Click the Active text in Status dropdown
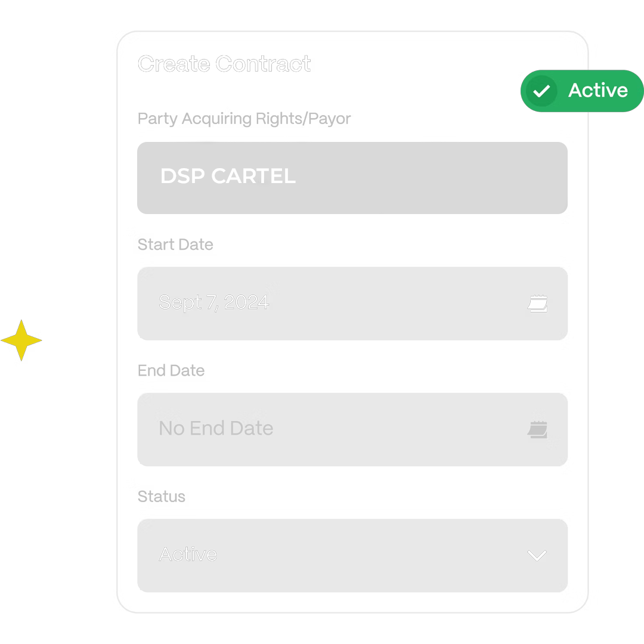The width and height of the screenshot is (644, 644). coord(188,555)
